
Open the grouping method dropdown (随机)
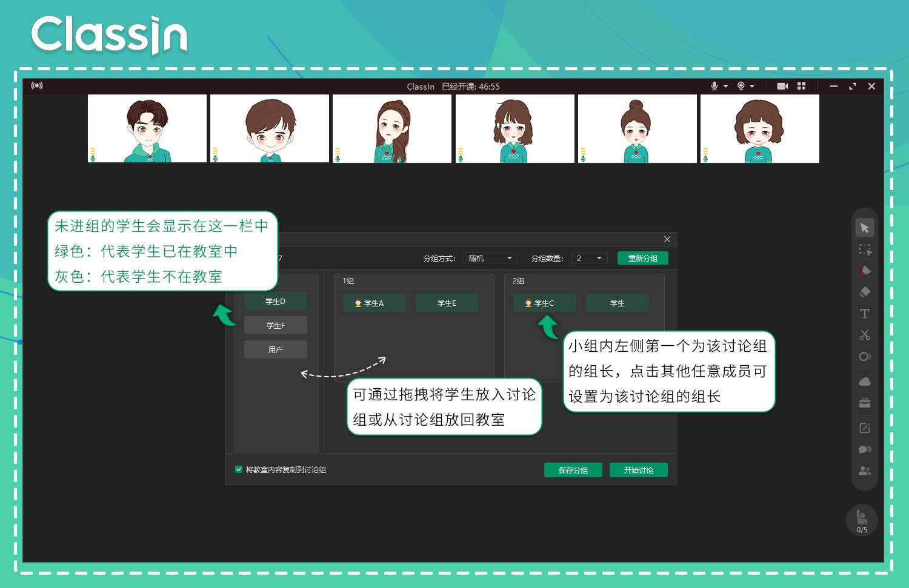coord(491,258)
